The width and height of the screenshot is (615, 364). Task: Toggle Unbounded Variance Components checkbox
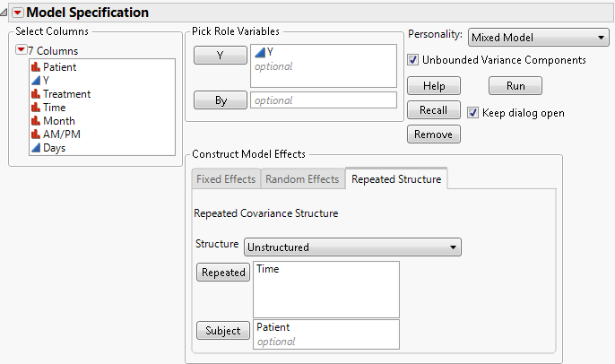pyautogui.click(x=413, y=60)
